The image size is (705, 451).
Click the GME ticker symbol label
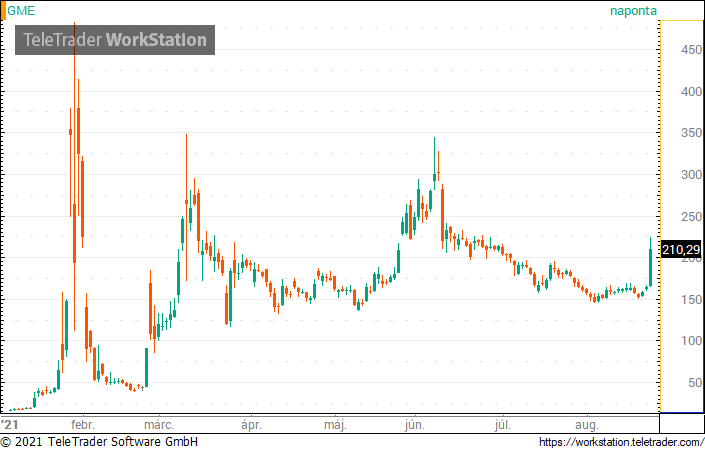[21, 10]
